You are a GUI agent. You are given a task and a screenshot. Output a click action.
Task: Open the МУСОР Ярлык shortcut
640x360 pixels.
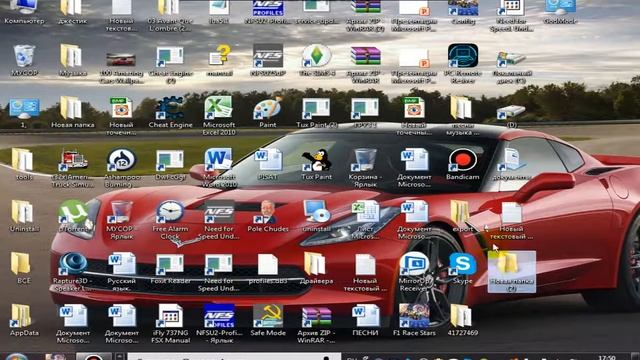[x=121, y=220]
